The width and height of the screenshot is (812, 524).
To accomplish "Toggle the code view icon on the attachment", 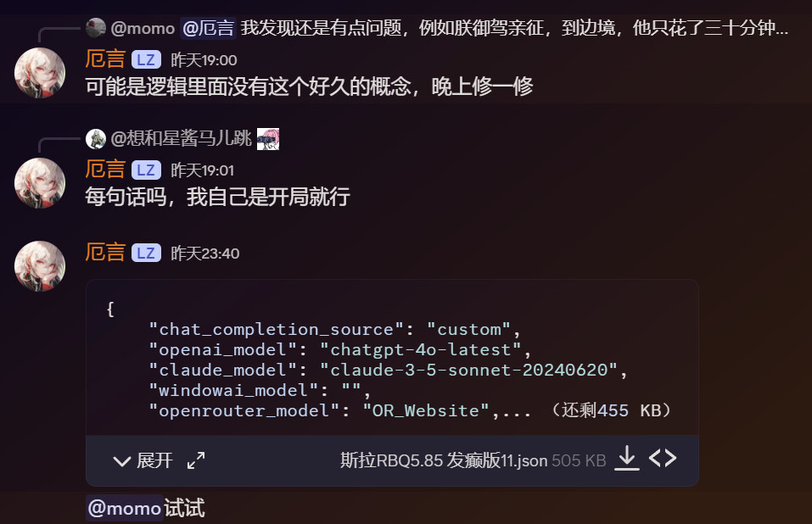I will click(x=663, y=459).
